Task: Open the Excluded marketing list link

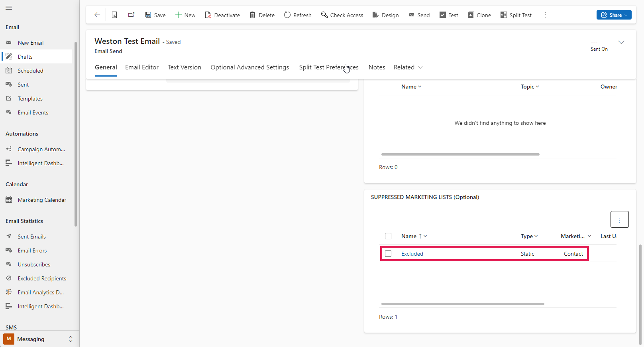Action: click(x=412, y=254)
